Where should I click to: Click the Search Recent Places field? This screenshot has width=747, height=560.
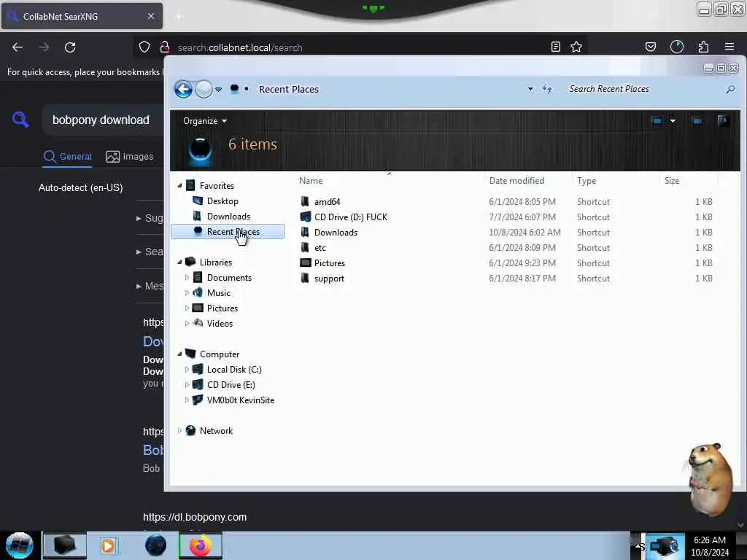pyautogui.click(x=643, y=89)
